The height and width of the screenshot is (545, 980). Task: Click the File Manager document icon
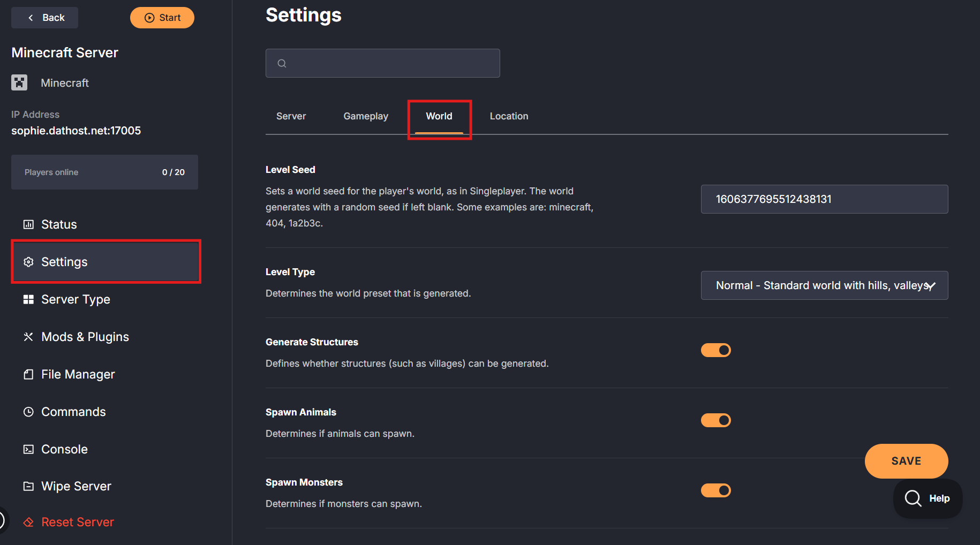[28, 374]
